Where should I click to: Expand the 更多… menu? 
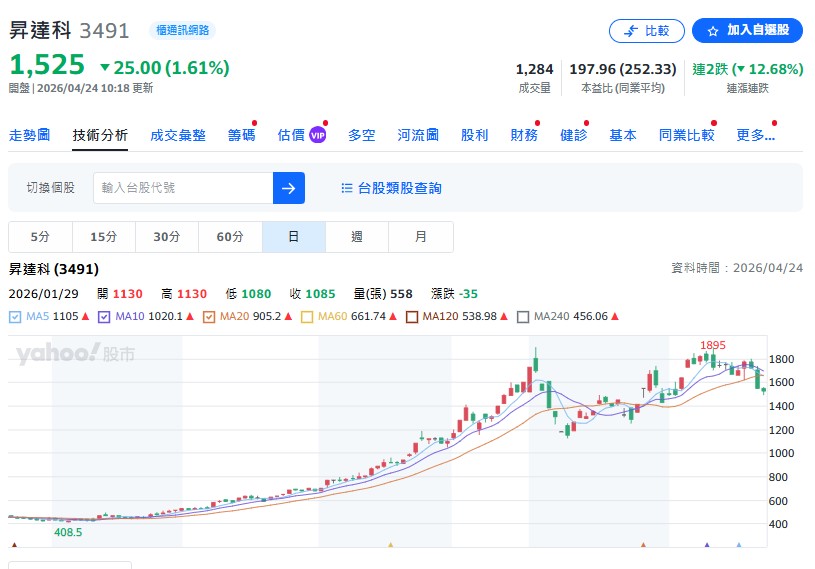(755, 135)
